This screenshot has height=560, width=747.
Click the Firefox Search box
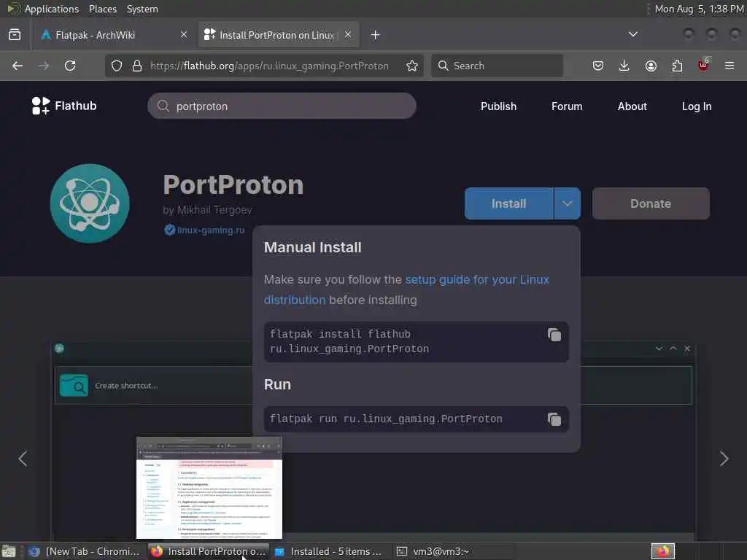pyautogui.click(x=497, y=66)
